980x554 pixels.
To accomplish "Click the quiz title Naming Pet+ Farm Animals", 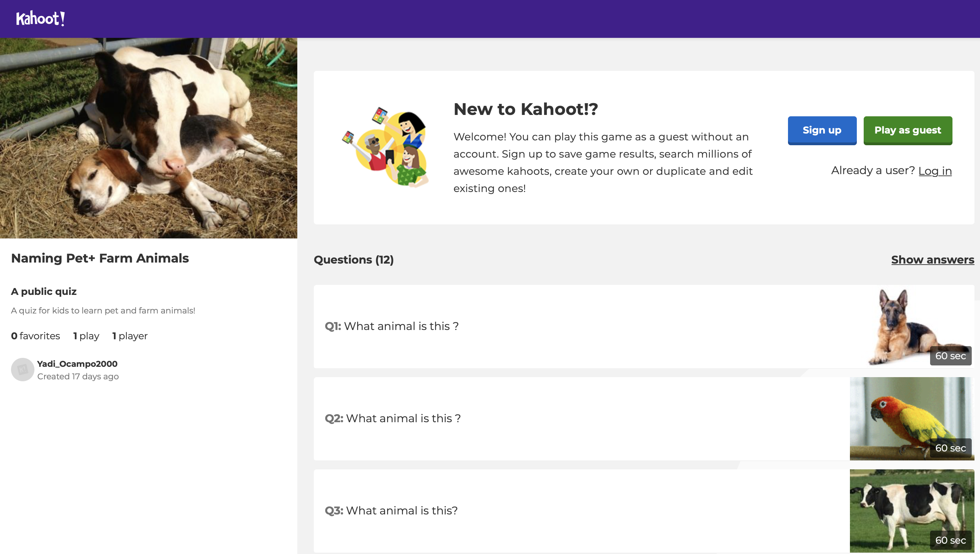I will coord(100,258).
